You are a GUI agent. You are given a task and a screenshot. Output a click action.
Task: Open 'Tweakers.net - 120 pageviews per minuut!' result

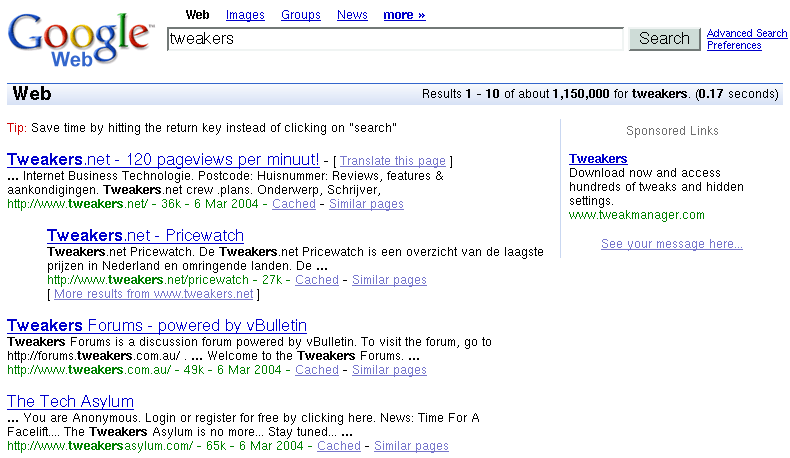pos(163,159)
